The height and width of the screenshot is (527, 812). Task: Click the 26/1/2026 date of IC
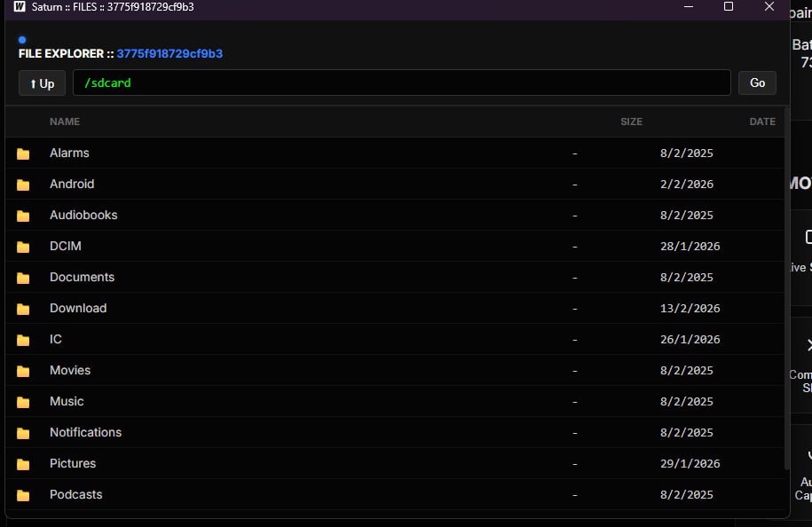tap(690, 340)
